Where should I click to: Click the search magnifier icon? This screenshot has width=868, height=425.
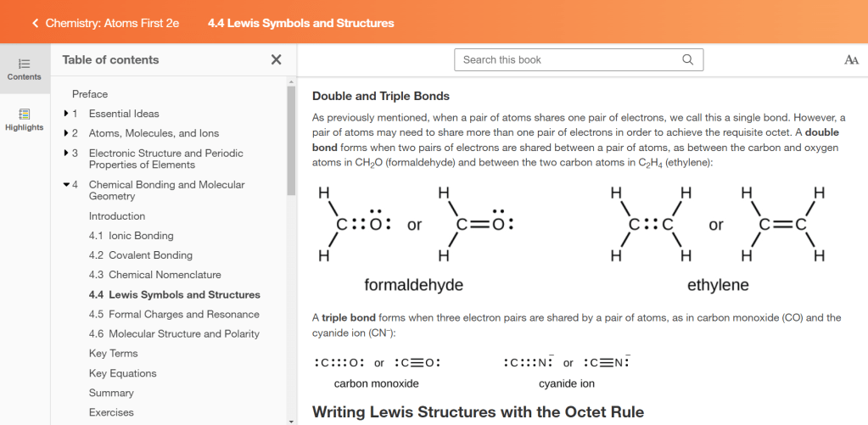click(687, 59)
